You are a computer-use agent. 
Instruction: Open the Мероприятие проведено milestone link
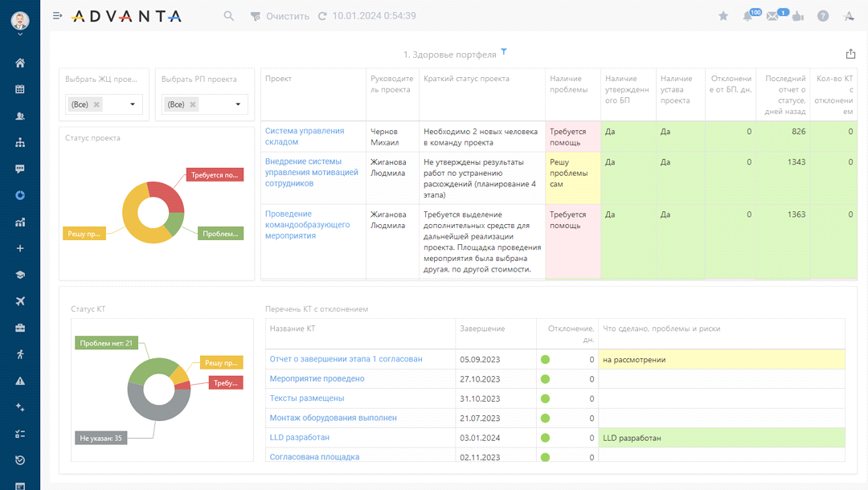pyautogui.click(x=317, y=378)
